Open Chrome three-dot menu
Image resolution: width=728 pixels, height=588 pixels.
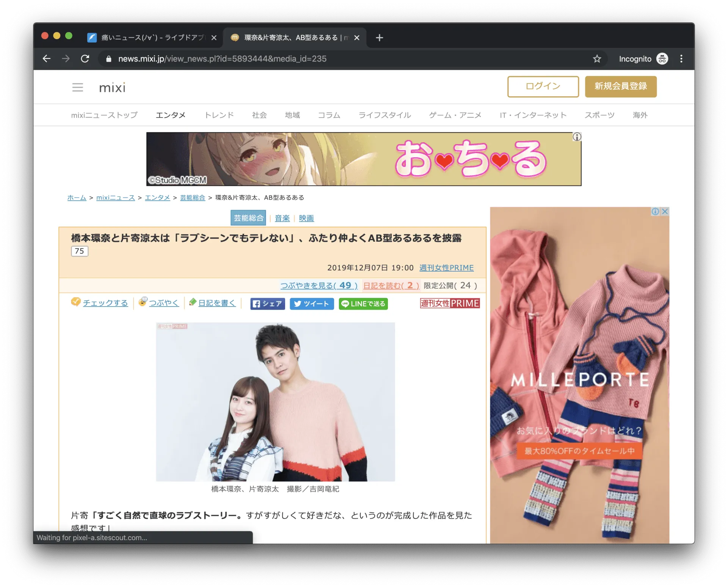[681, 59]
